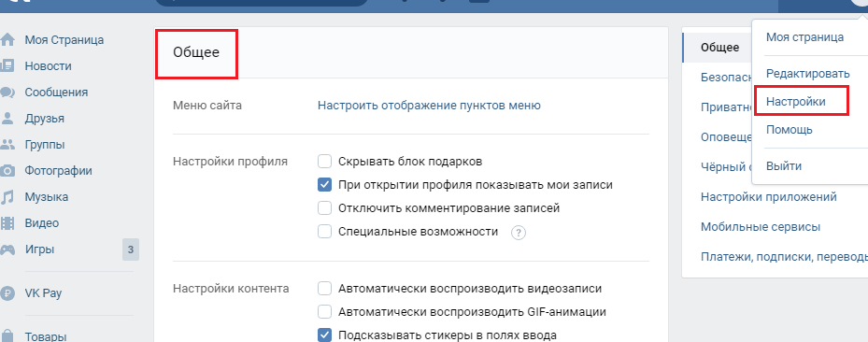
Task: Click the Музыка note icon
Action: [x=7, y=197]
